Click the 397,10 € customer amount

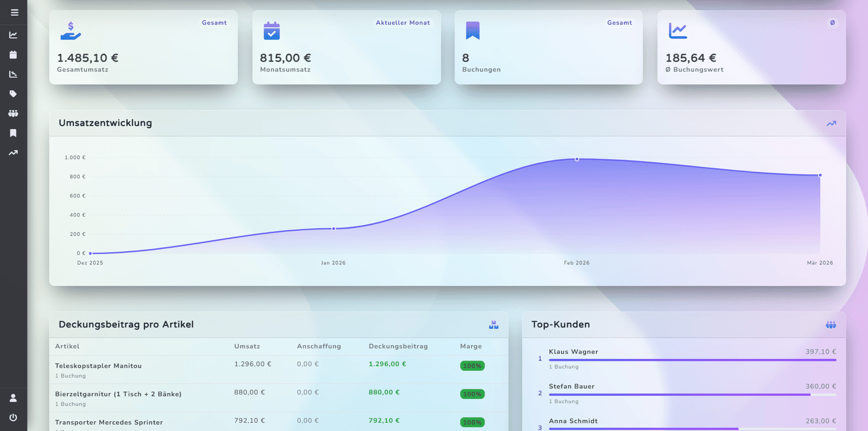pyautogui.click(x=821, y=352)
